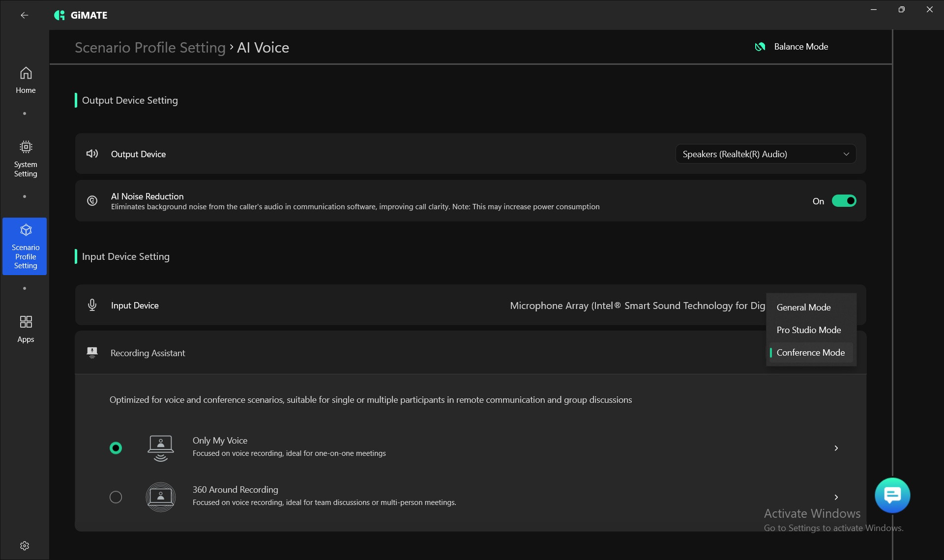Open Speakers (Realtek(R) Audio) dropdown
The width and height of the screenshot is (944, 560).
[766, 154]
